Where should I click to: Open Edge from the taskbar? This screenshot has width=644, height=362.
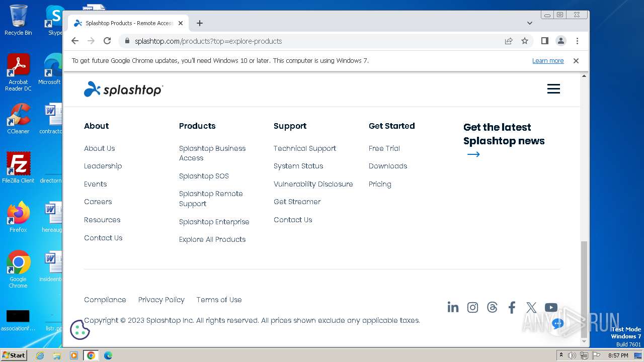coord(108,355)
